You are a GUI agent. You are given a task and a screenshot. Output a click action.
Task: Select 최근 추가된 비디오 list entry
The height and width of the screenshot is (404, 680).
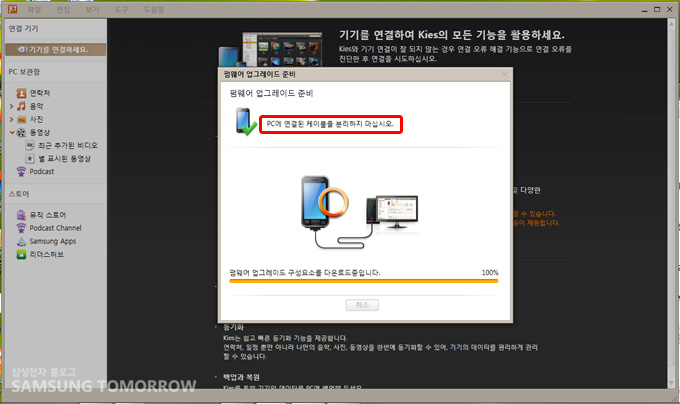click(x=68, y=145)
